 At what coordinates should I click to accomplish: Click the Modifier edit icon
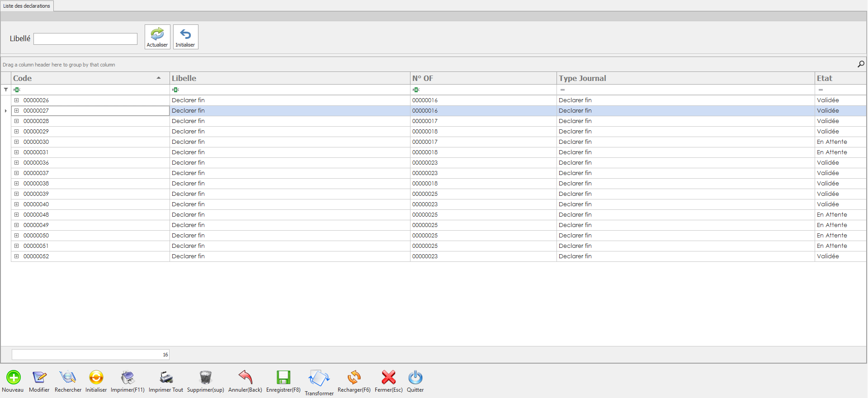click(39, 377)
